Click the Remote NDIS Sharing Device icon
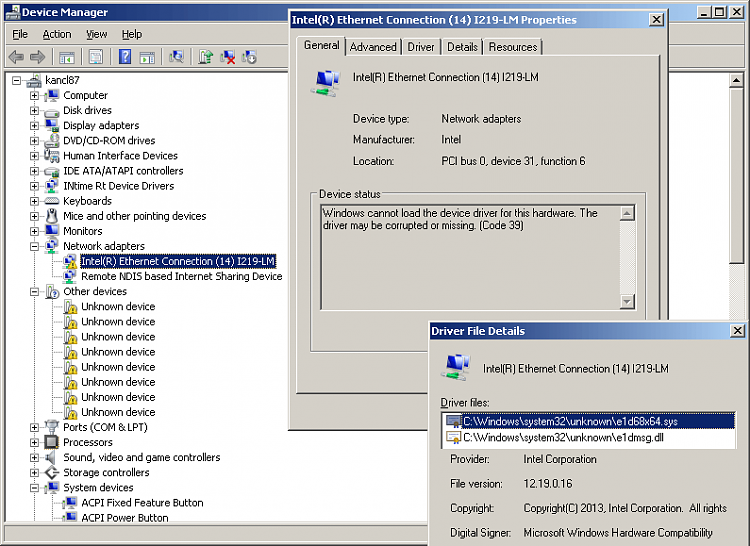The image size is (750, 546). [70, 276]
